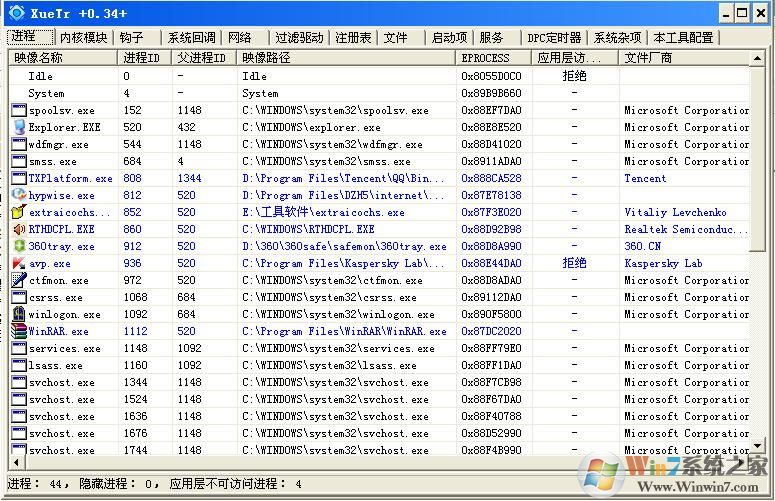Select the Idle process row

(379, 76)
